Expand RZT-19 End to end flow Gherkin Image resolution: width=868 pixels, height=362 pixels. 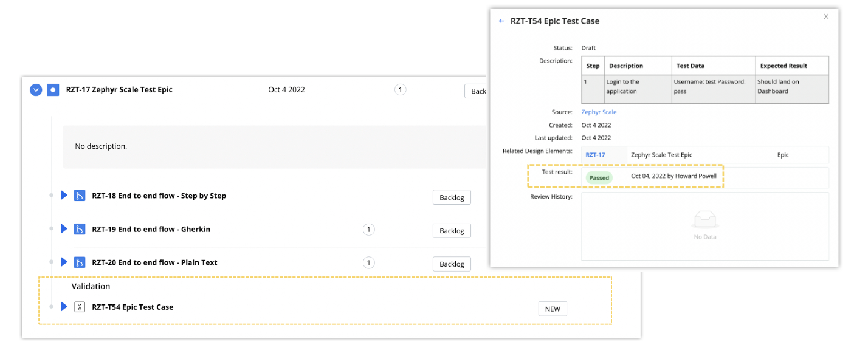[64, 229]
